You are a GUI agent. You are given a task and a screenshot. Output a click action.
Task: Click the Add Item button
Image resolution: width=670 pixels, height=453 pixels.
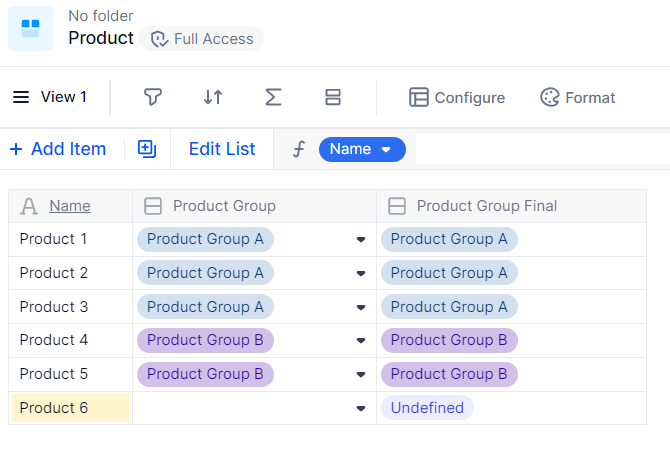(58, 149)
